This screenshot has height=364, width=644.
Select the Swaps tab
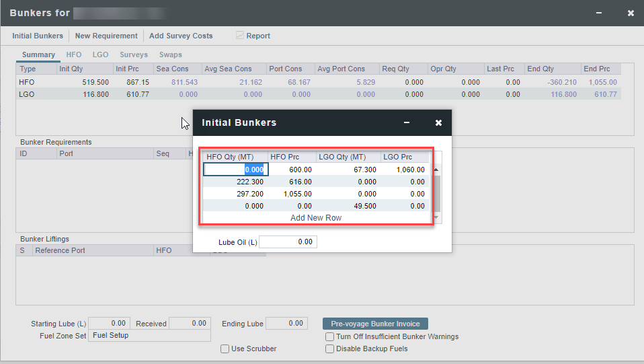[x=170, y=54]
